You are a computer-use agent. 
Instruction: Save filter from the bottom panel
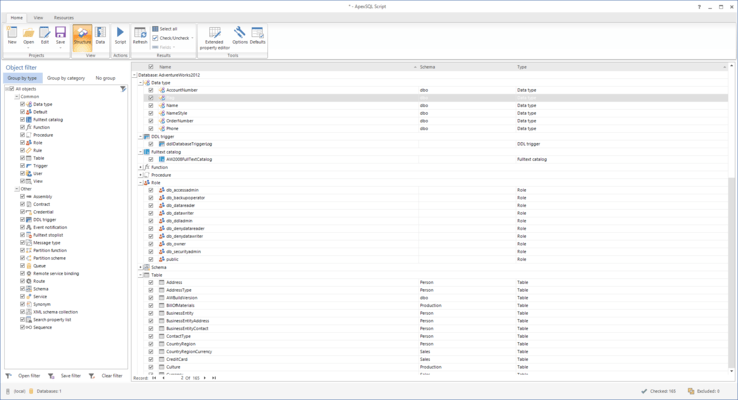[65, 376]
